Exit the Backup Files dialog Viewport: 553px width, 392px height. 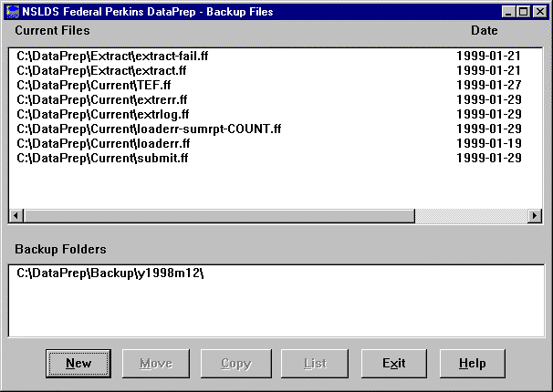point(394,364)
